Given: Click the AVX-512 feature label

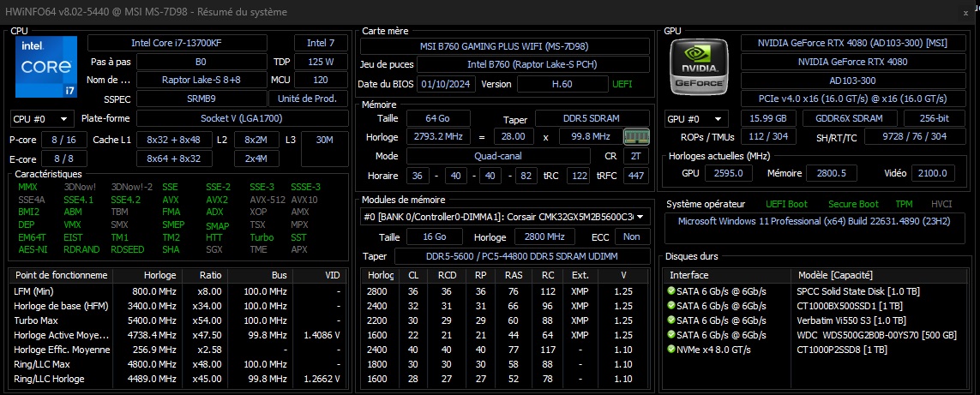Looking at the screenshot, I should [267, 200].
